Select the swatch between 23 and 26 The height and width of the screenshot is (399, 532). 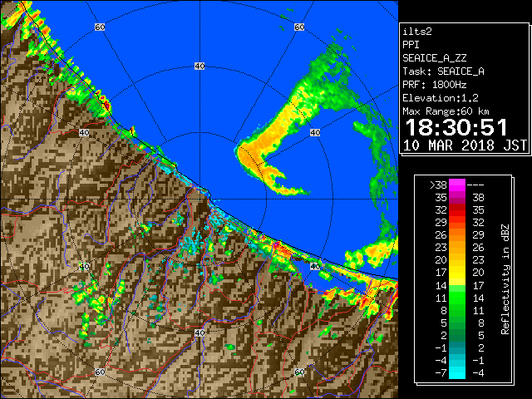(x=457, y=248)
